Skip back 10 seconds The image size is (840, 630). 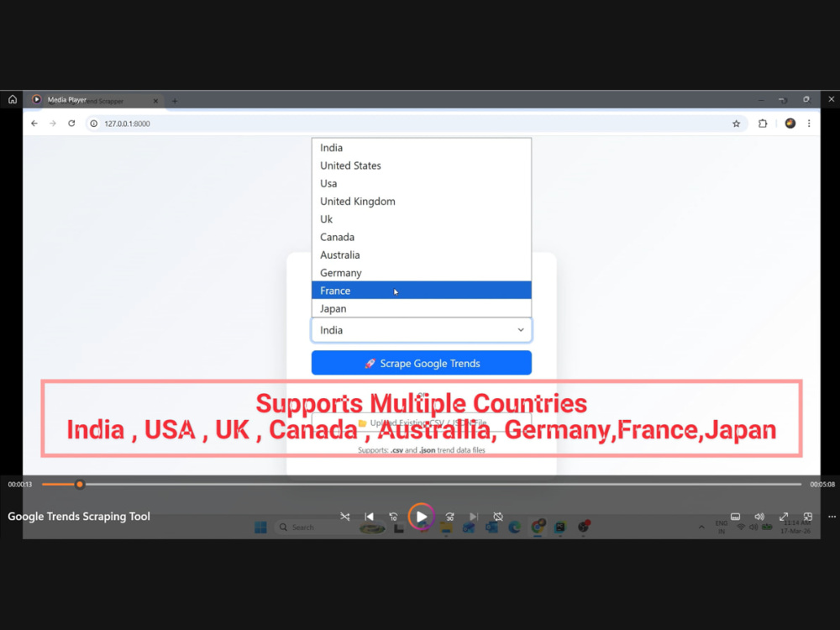tap(393, 517)
